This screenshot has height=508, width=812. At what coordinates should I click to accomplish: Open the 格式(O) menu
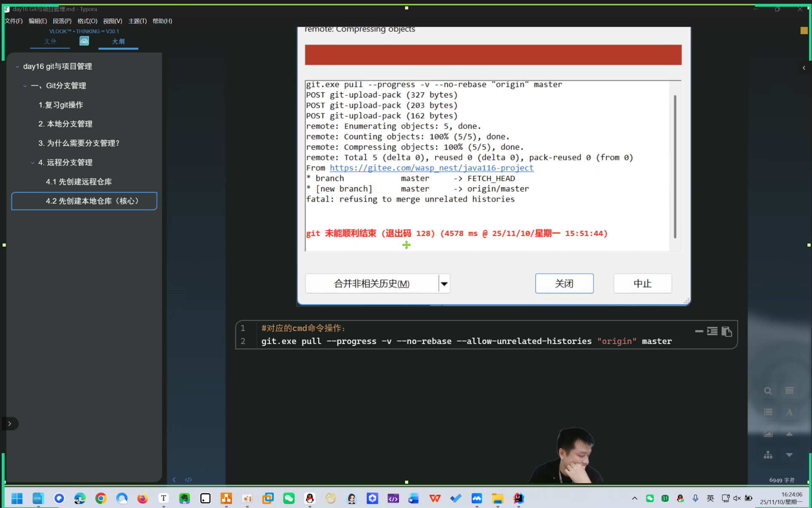[x=87, y=21]
